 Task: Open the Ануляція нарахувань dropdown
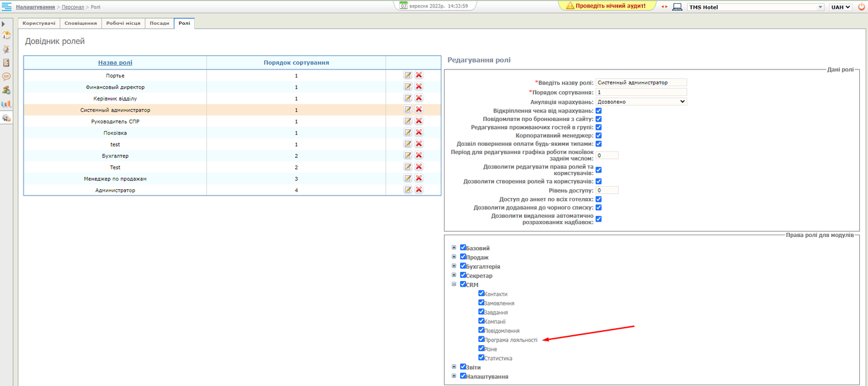(x=641, y=101)
